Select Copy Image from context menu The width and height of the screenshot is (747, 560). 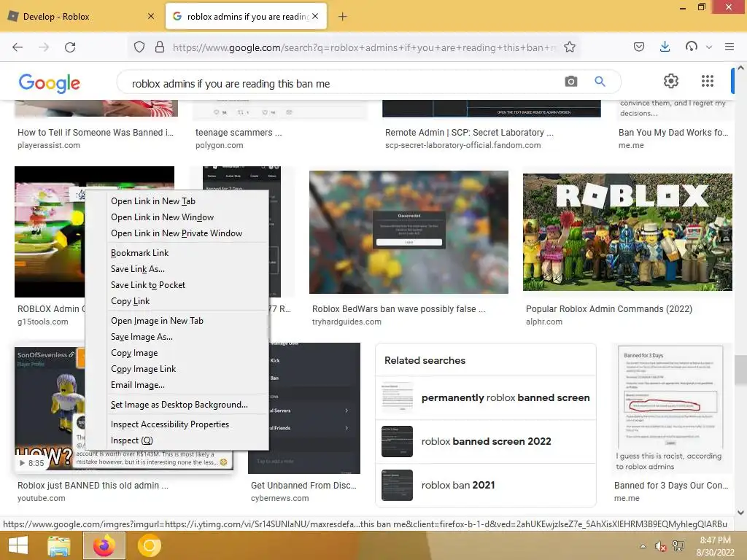(x=177, y=353)
